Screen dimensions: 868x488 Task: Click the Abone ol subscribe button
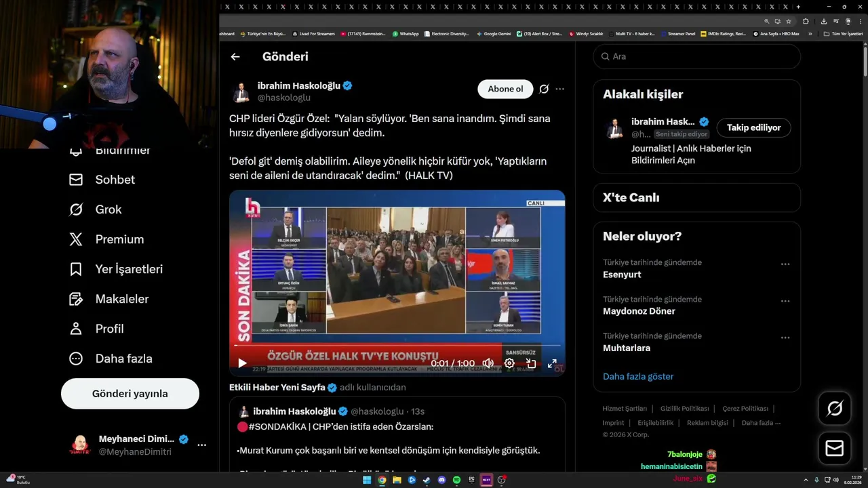(x=505, y=89)
